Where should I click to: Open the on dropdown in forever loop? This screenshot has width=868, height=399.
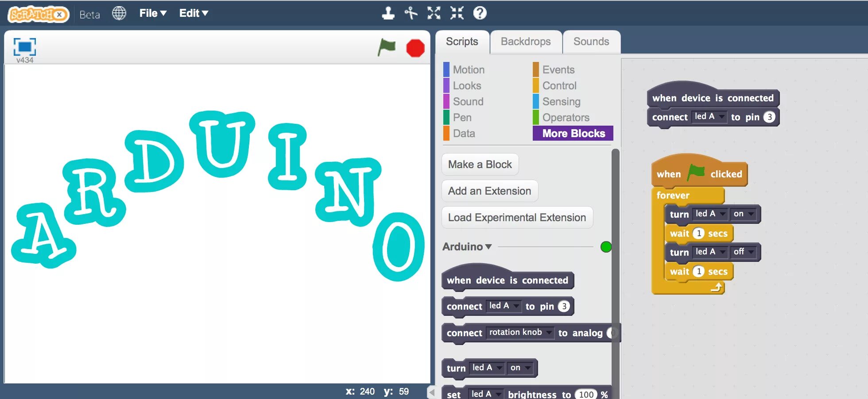[x=743, y=214]
